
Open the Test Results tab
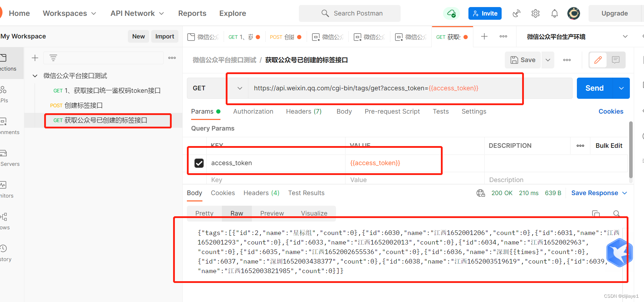pos(306,193)
